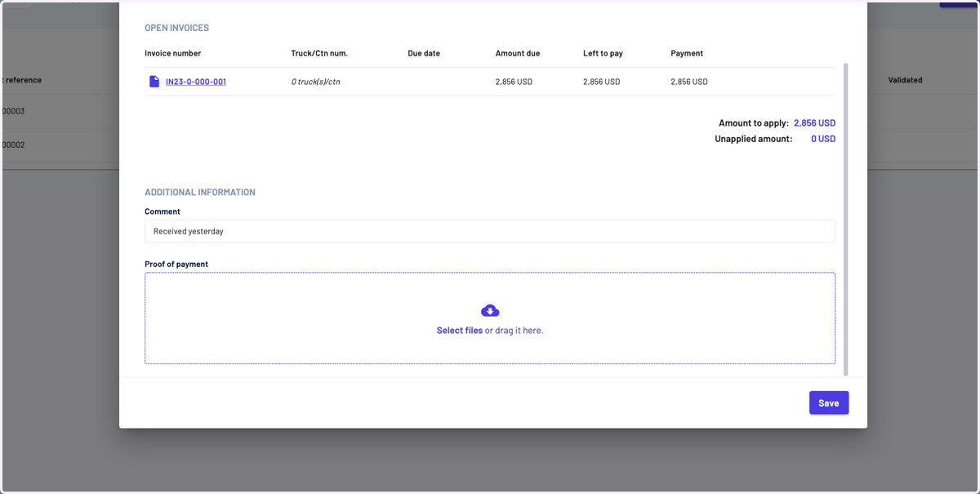Click the cloud upload icon
The height and width of the screenshot is (494, 980).
(x=490, y=310)
